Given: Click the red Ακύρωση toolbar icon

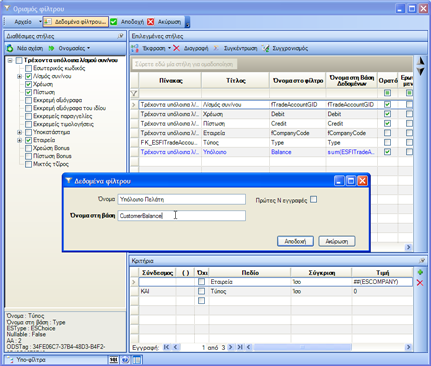Looking at the screenshot, I should [x=151, y=22].
